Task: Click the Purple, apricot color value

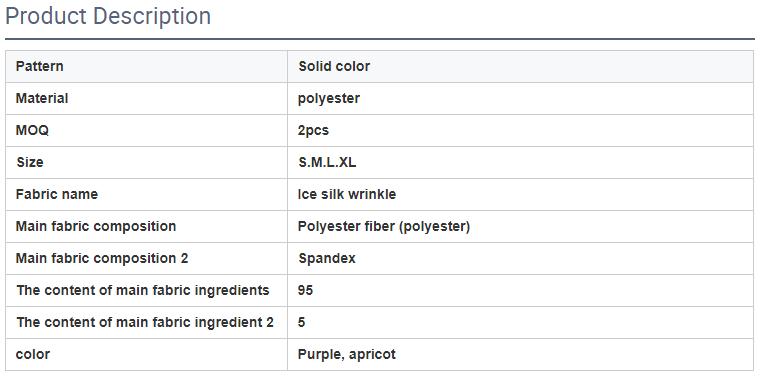Action: [347, 354]
